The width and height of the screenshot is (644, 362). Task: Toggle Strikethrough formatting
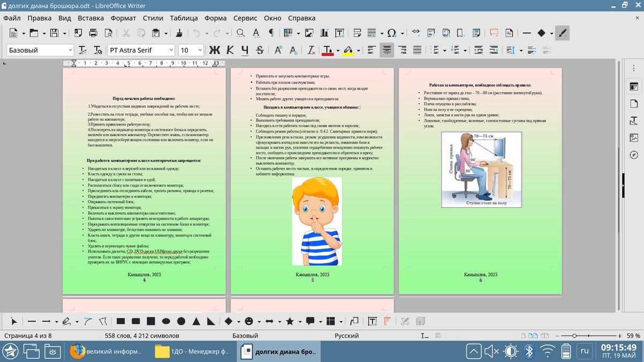pos(260,50)
